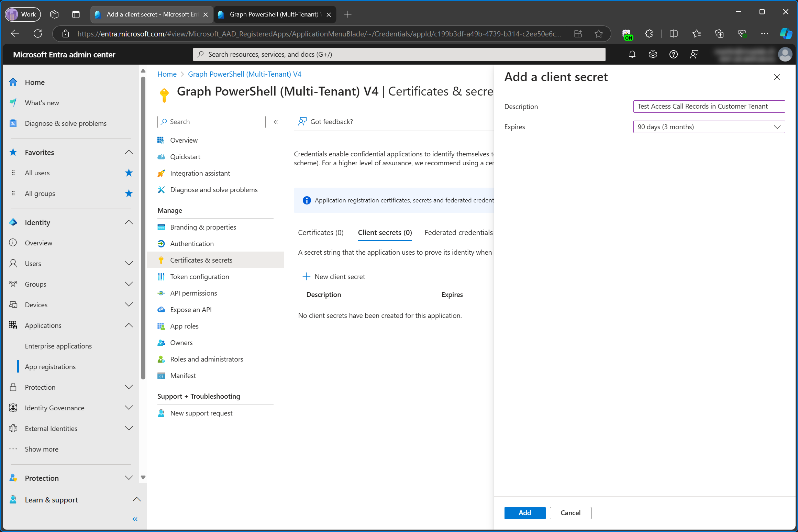798x532 pixels.
Task: Open the Expires dropdown
Action: click(709, 127)
